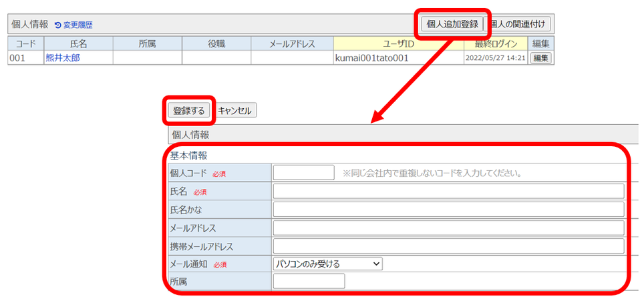Click the 編集 button for 熊井太郎

(540, 58)
